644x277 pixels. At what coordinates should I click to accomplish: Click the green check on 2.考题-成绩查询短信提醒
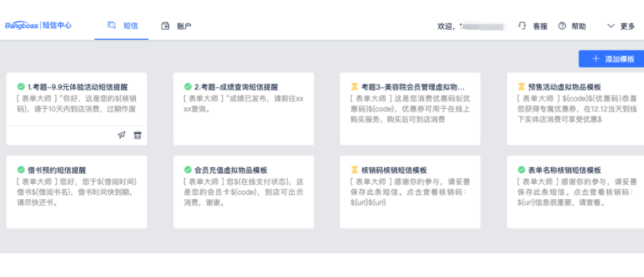coord(187,86)
